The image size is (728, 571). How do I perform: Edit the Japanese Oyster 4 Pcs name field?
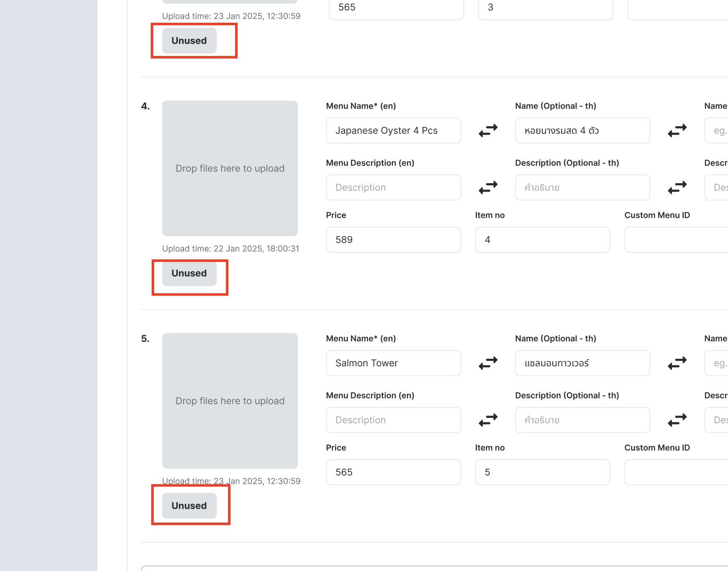(x=393, y=131)
